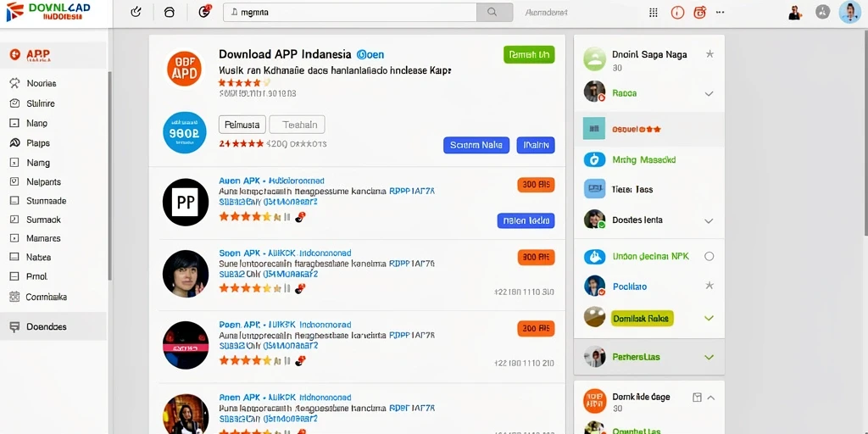Click the Soen APK woman thumbnail
Screen dimensions: 868x434
pyautogui.click(x=186, y=274)
